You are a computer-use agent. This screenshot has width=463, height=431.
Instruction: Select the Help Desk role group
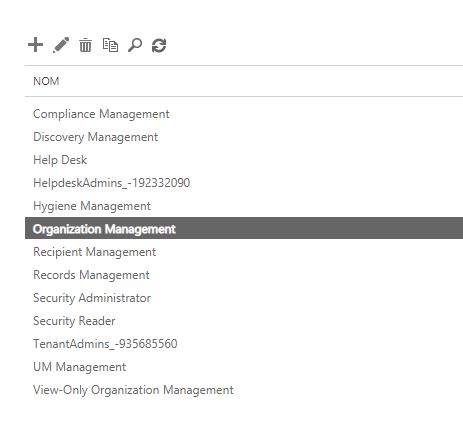244,160
